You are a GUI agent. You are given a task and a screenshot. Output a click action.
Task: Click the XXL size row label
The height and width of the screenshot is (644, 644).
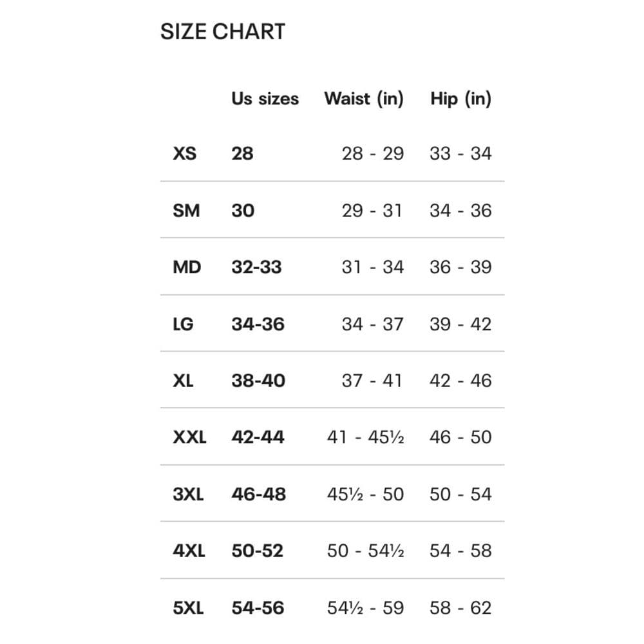[189, 437]
